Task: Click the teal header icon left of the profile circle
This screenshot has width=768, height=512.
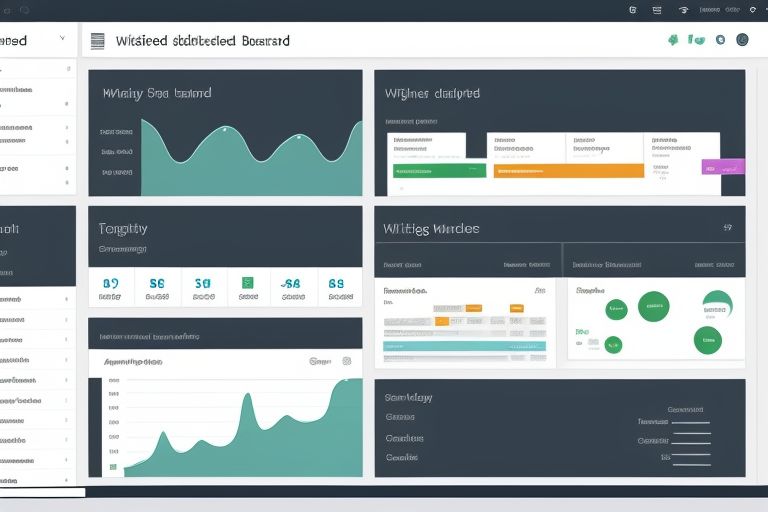Action: [718, 40]
